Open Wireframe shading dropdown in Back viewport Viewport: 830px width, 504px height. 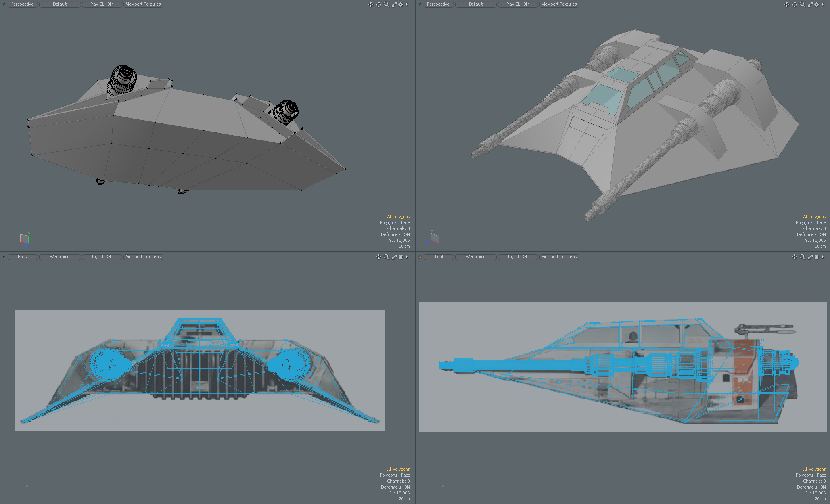[60, 257]
